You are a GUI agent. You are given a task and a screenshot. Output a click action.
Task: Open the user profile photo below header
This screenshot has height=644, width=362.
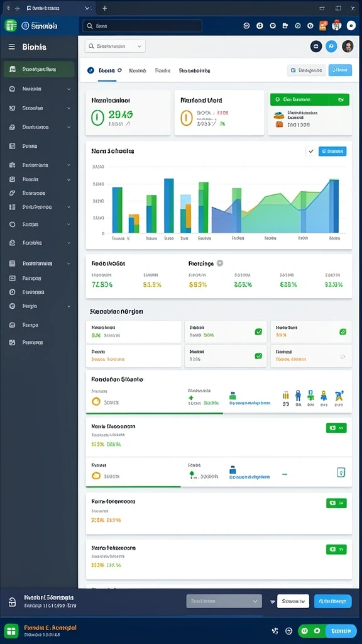click(348, 47)
